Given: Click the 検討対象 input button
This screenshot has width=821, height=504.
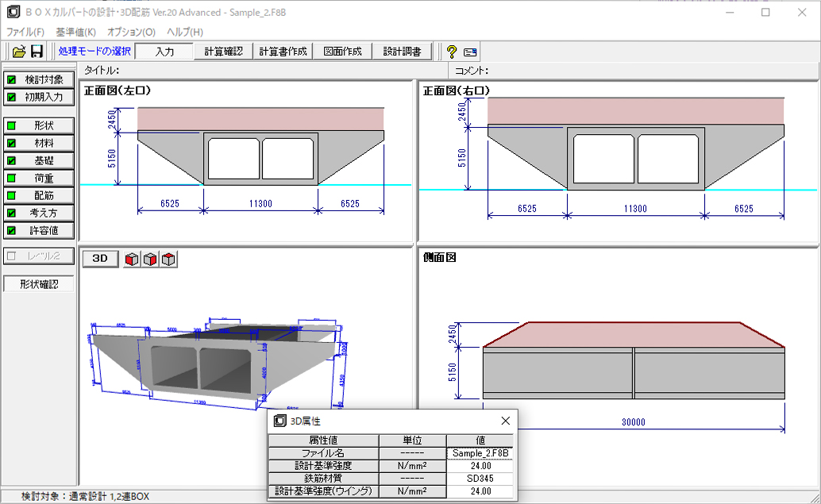Looking at the screenshot, I should [x=39, y=79].
